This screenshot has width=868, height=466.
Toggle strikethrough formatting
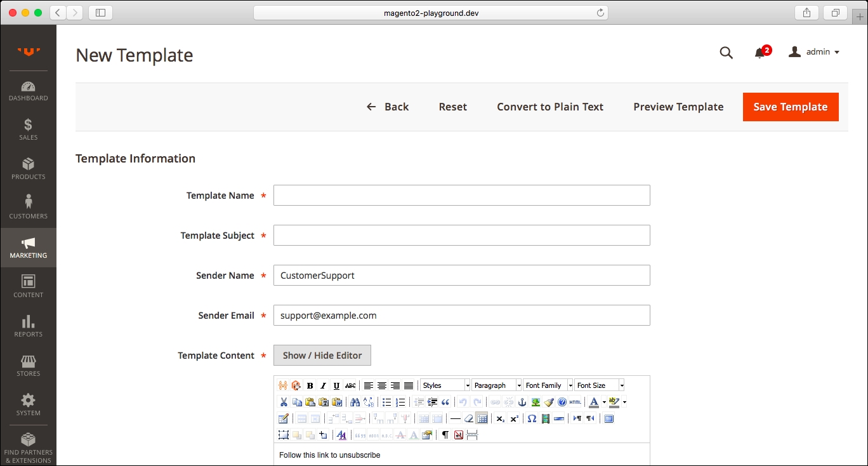point(350,385)
